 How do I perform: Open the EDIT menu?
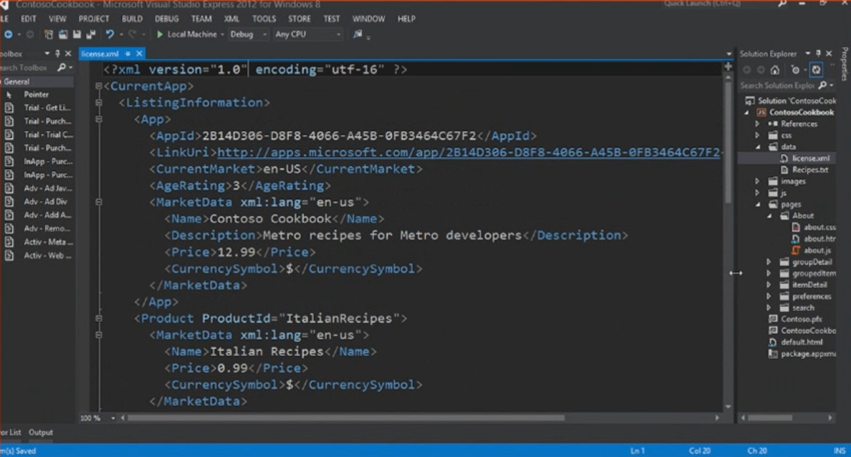click(x=28, y=18)
